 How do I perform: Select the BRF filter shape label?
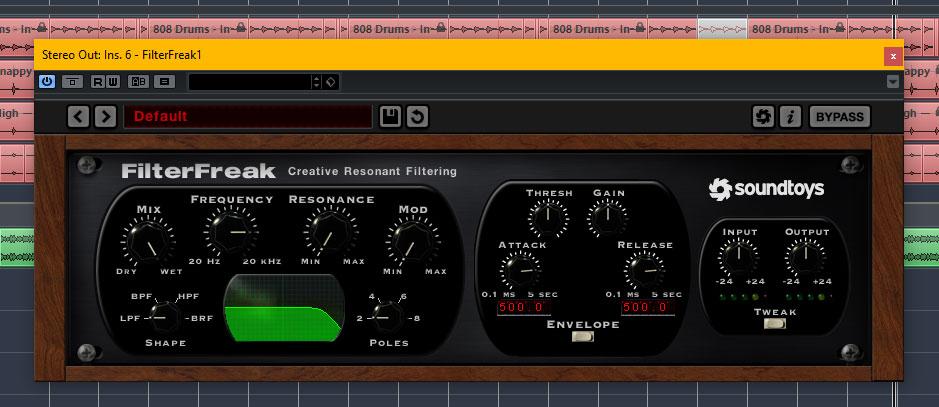point(202,318)
